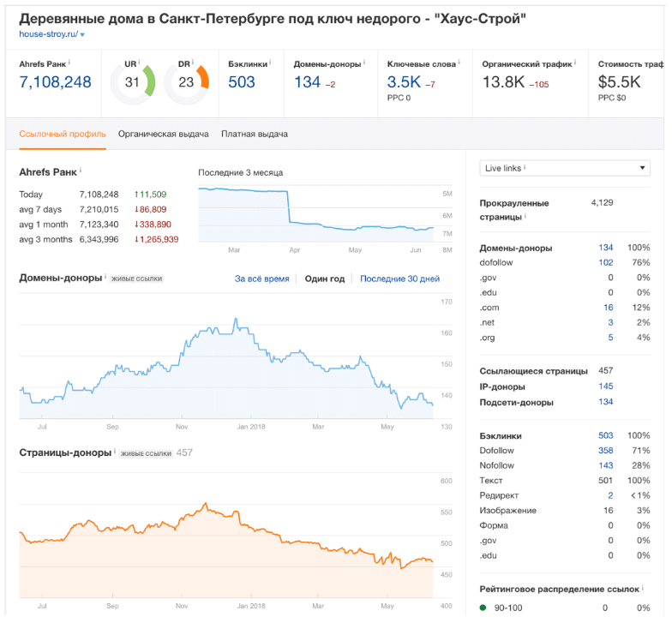Click the blue Домены-доноры line chart
The width and height of the screenshot is (672, 629).
[x=226, y=368]
